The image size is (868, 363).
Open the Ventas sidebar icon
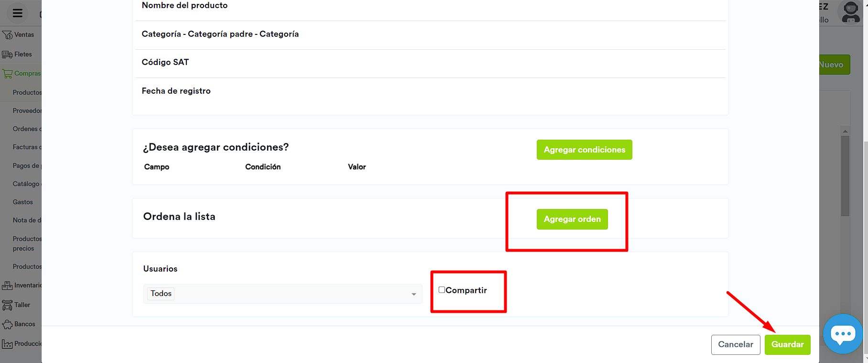pyautogui.click(x=7, y=35)
